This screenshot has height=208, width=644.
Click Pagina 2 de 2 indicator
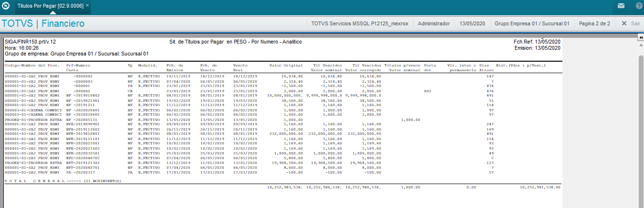594,23
